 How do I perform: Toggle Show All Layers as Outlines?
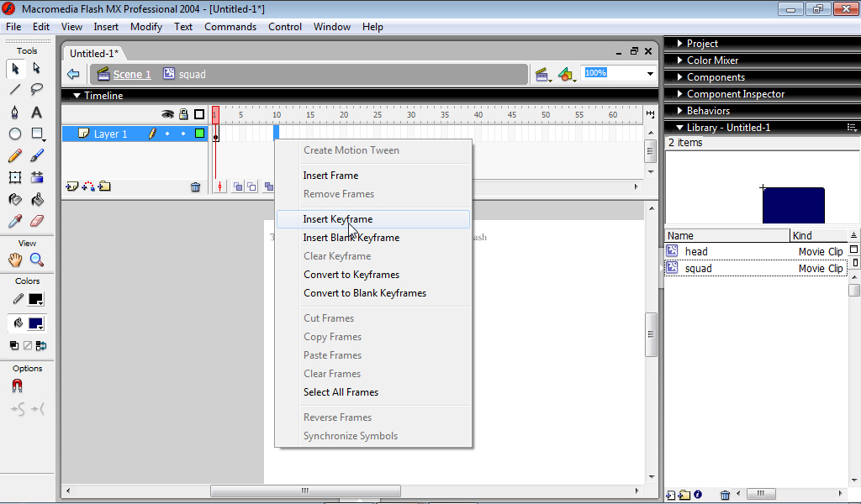199,114
